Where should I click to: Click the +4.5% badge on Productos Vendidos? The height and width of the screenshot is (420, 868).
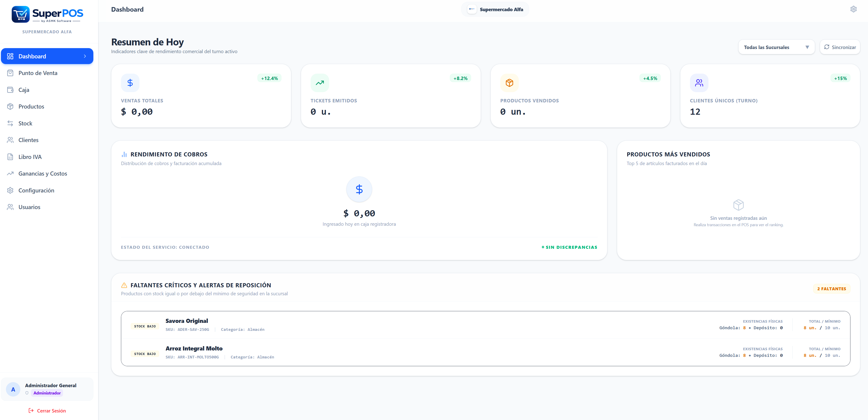(x=650, y=78)
